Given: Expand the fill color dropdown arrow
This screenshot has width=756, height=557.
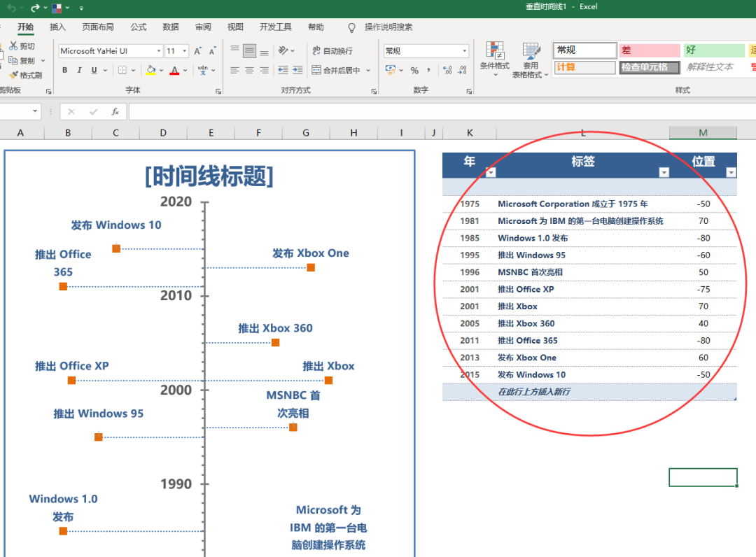Looking at the screenshot, I should tap(162, 71).
